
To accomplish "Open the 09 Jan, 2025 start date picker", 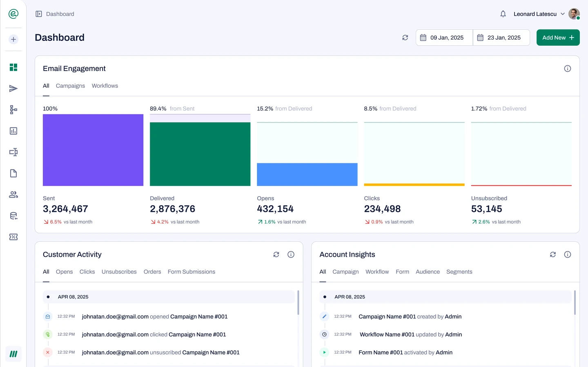I will 444,38.
